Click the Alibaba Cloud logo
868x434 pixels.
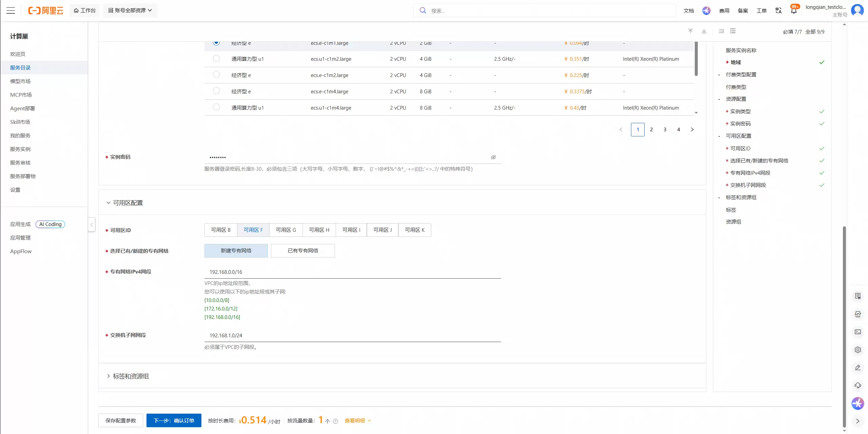tap(46, 11)
